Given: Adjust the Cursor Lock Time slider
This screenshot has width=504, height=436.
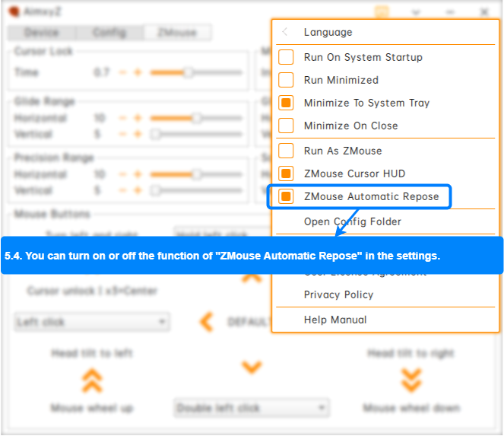Looking at the screenshot, I should point(188,72).
